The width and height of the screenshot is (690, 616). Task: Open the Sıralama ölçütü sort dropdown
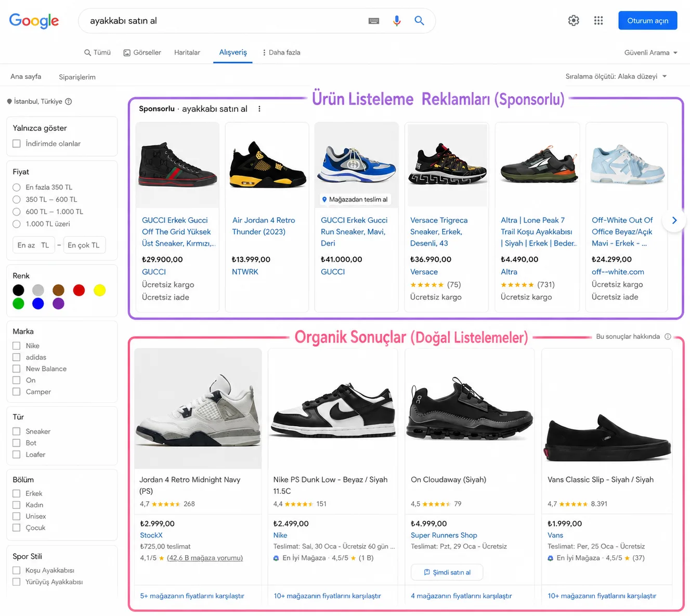click(616, 76)
